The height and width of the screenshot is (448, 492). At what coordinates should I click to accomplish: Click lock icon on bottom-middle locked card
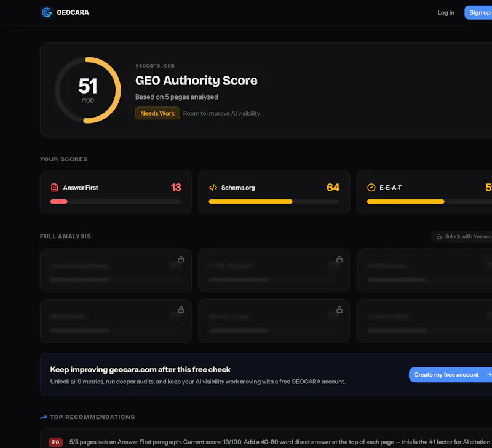click(339, 310)
